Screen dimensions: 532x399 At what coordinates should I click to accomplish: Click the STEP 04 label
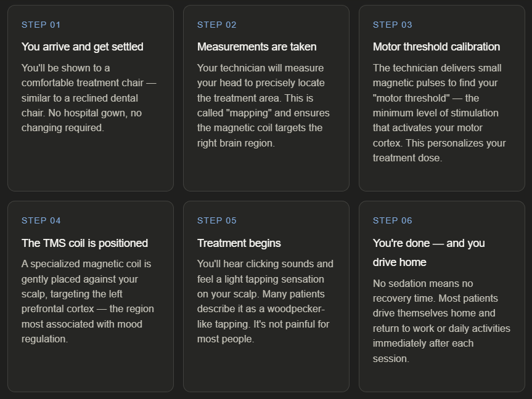(41, 220)
